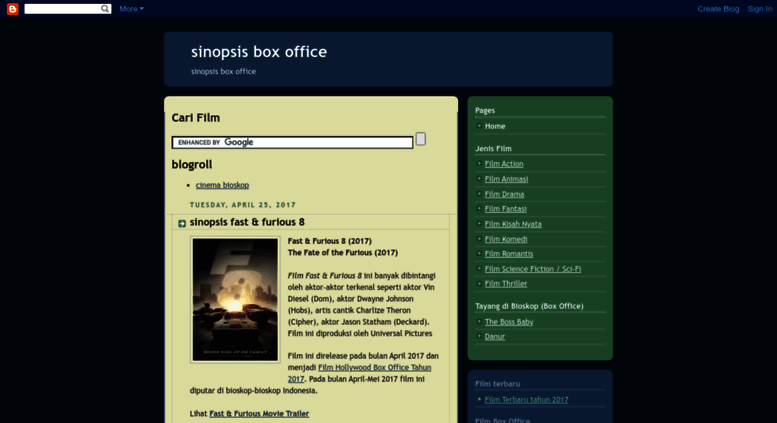Viewport: 777px width, 423px height.
Task: Open the More dropdown in navbar
Action: coord(131,9)
